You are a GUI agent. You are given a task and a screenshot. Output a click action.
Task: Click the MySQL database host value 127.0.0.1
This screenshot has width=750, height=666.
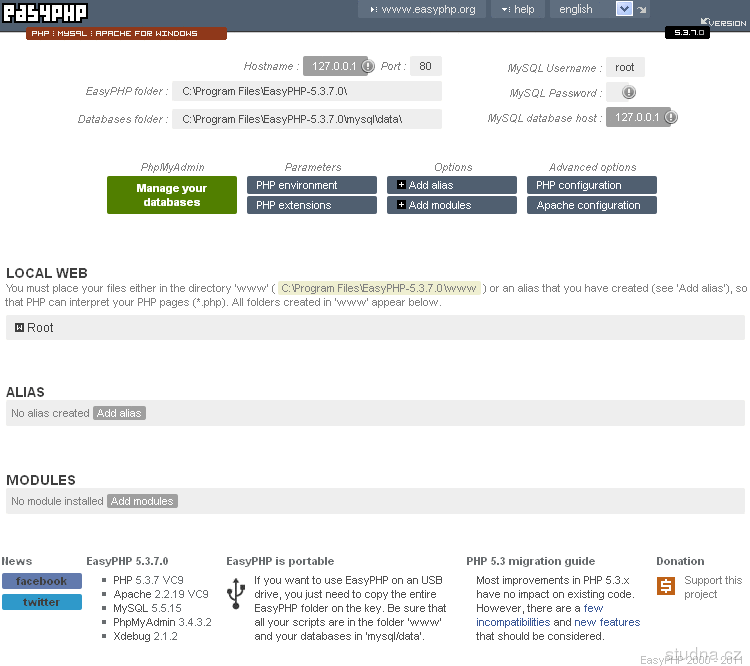pyautogui.click(x=637, y=117)
